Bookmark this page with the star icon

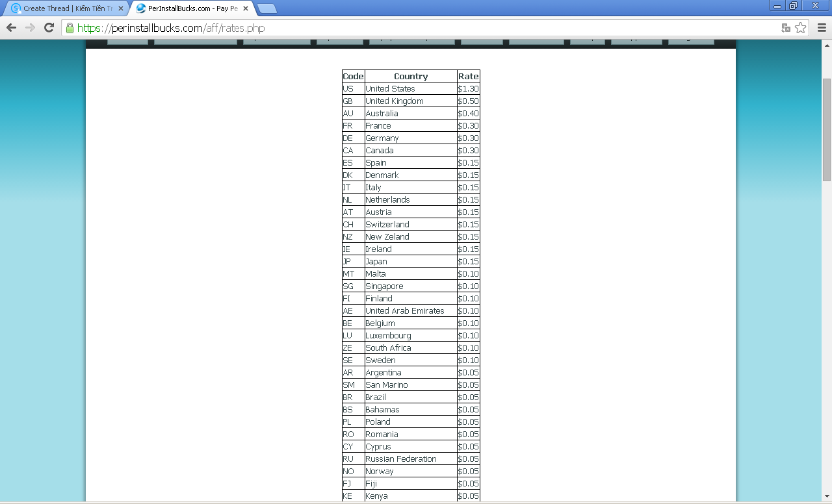801,28
